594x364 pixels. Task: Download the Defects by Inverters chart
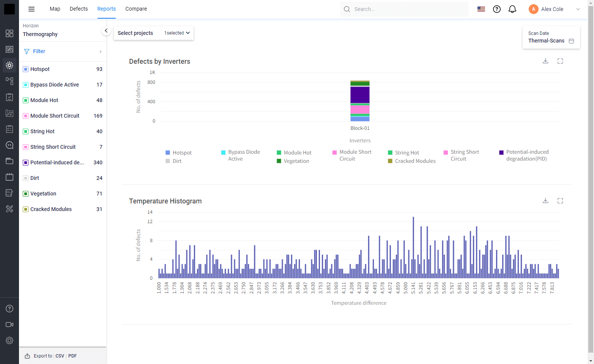click(545, 61)
